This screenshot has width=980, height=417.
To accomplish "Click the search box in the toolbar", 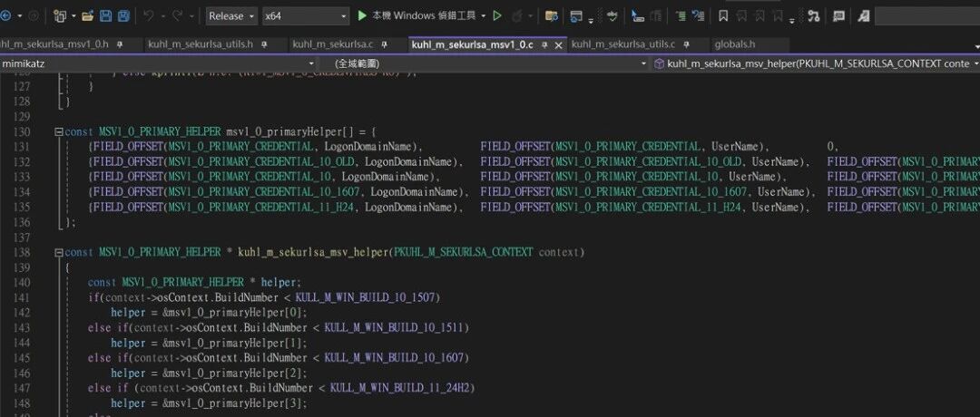I will tap(927, 16).
